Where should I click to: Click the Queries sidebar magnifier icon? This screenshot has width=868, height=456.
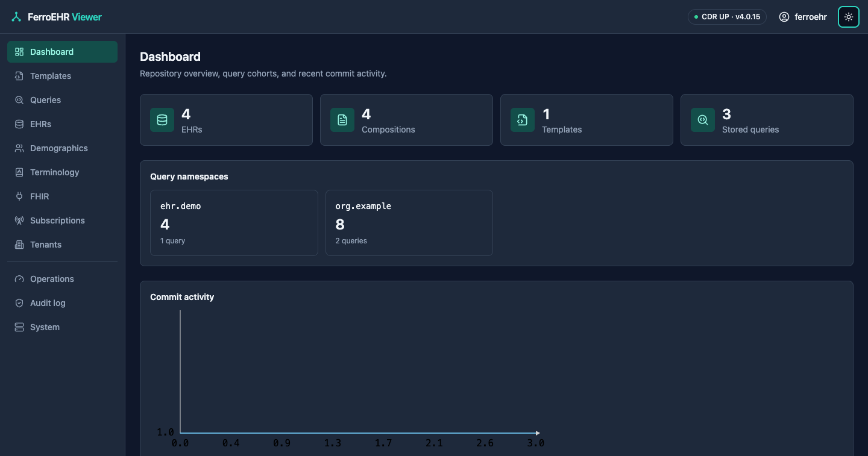(x=19, y=100)
